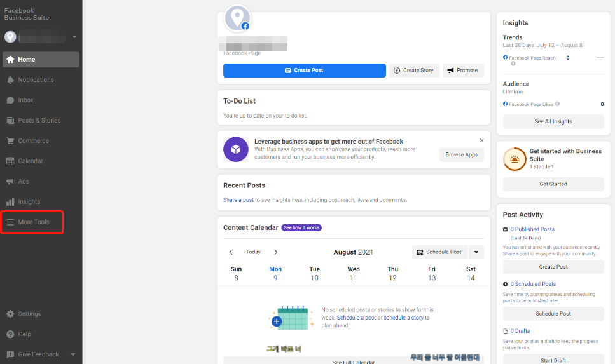
Task: Click Schedule Post in content calendar header
Action: tap(439, 252)
